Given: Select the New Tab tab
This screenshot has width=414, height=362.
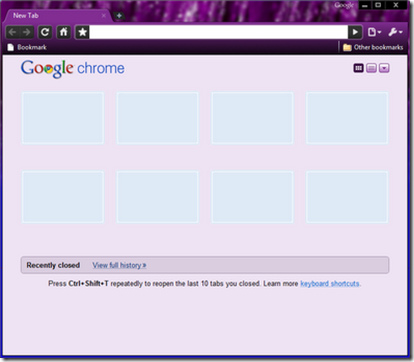Looking at the screenshot, I should click(x=57, y=16).
